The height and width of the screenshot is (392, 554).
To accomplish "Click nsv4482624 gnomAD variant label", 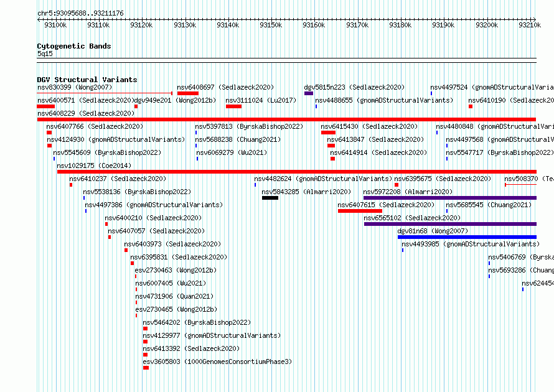I will [x=323, y=179].
